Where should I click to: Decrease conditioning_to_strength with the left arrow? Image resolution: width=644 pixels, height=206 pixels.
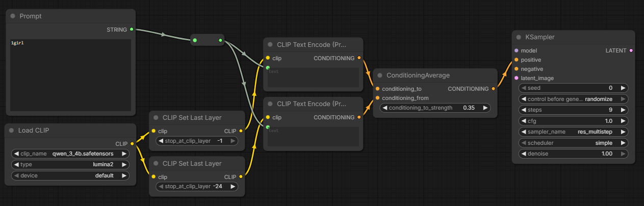click(385, 108)
